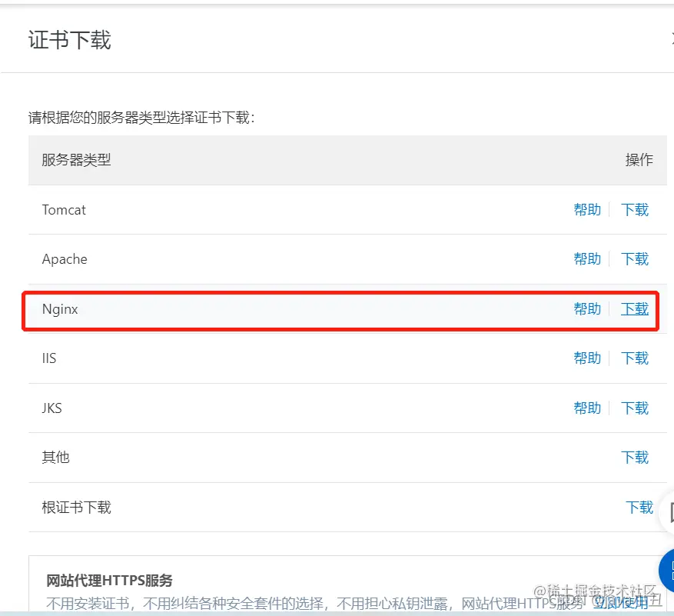Download the Apache certificate
Image resolution: width=674 pixels, height=616 pixels.
tap(635, 259)
